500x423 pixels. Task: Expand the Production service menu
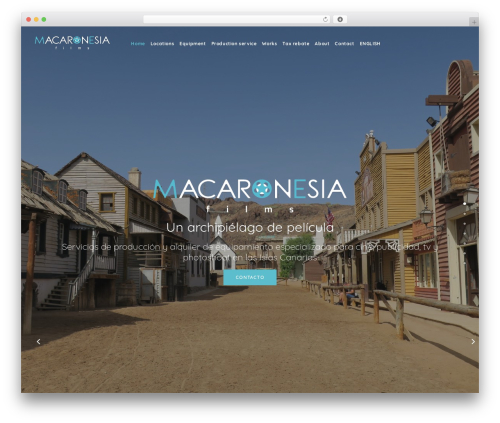234,44
